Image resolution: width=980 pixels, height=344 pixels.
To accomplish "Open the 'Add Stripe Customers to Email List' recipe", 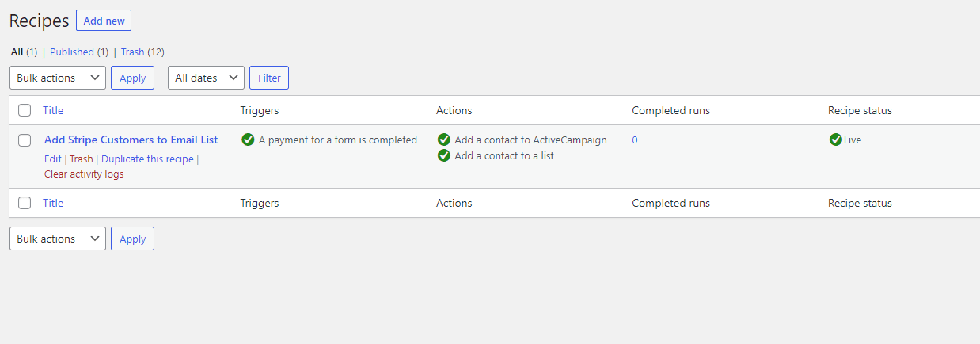I will pos(131,140).
